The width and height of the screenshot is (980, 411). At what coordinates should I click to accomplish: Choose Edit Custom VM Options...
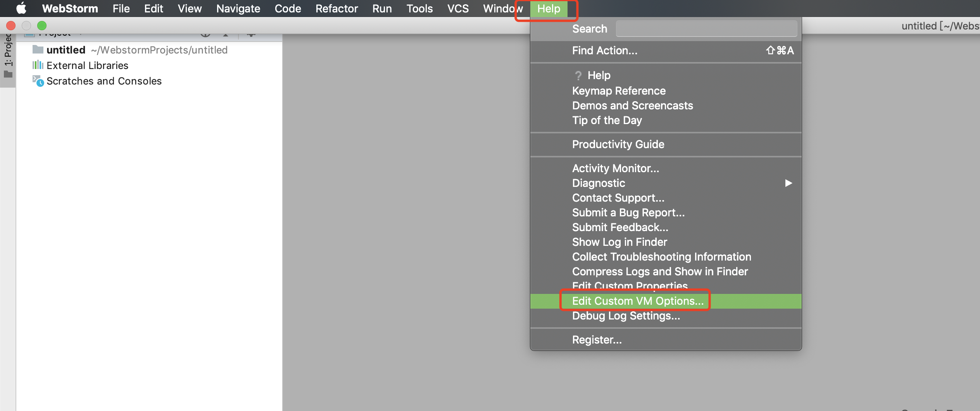(666, 301)
